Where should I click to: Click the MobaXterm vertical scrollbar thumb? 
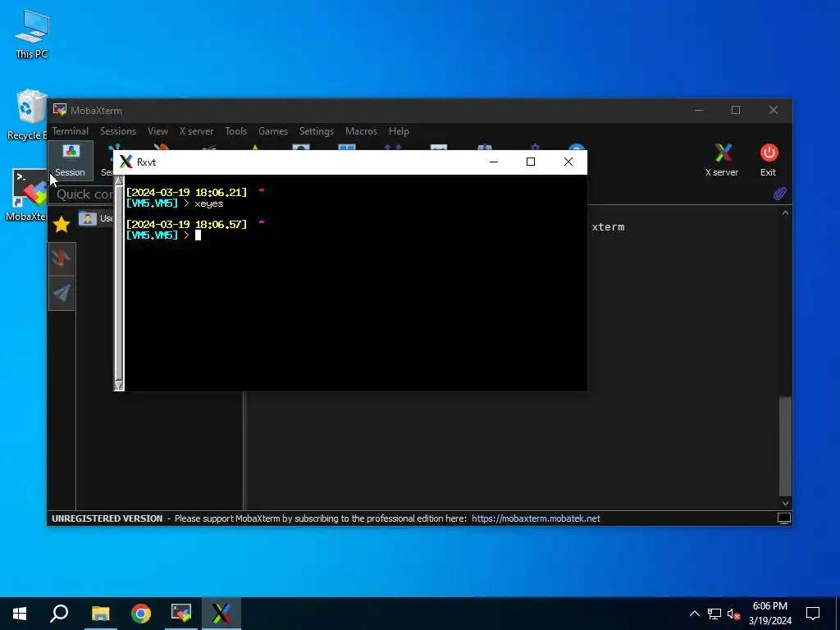click(x=785, y=446)
